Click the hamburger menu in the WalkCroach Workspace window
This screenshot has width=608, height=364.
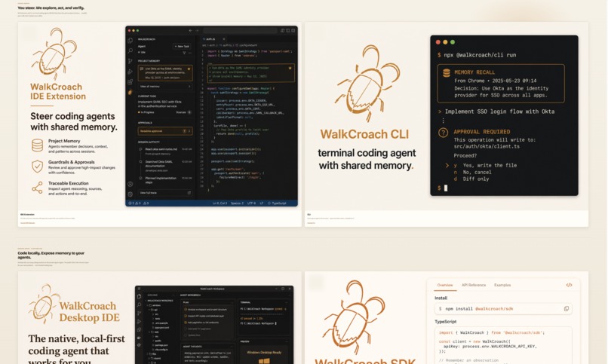(140, 289)
